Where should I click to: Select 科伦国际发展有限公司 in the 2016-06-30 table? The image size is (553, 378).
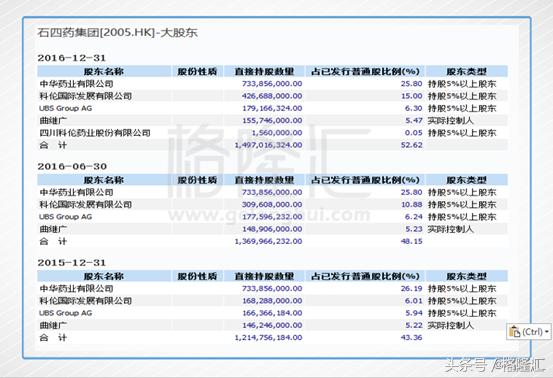(86, 205)
